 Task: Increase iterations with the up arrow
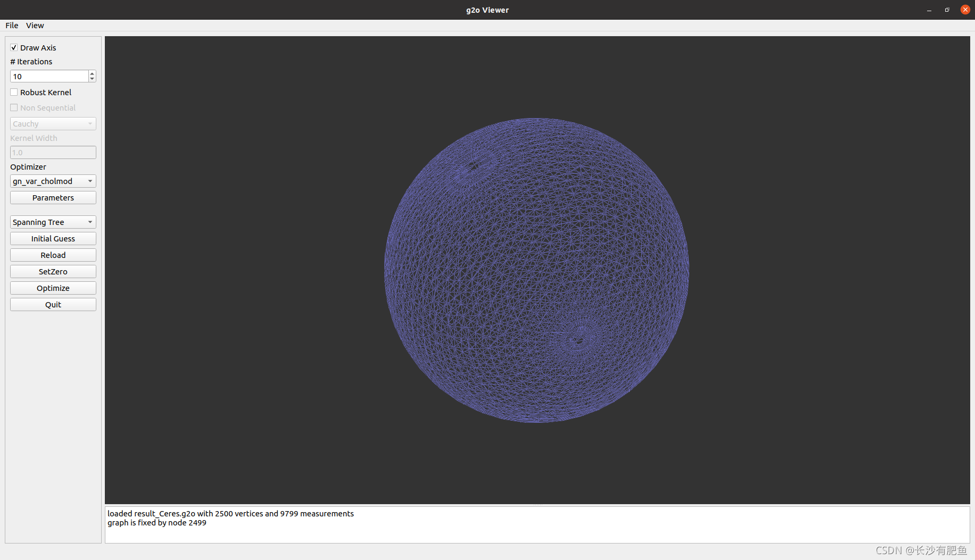tap(92, 73)
